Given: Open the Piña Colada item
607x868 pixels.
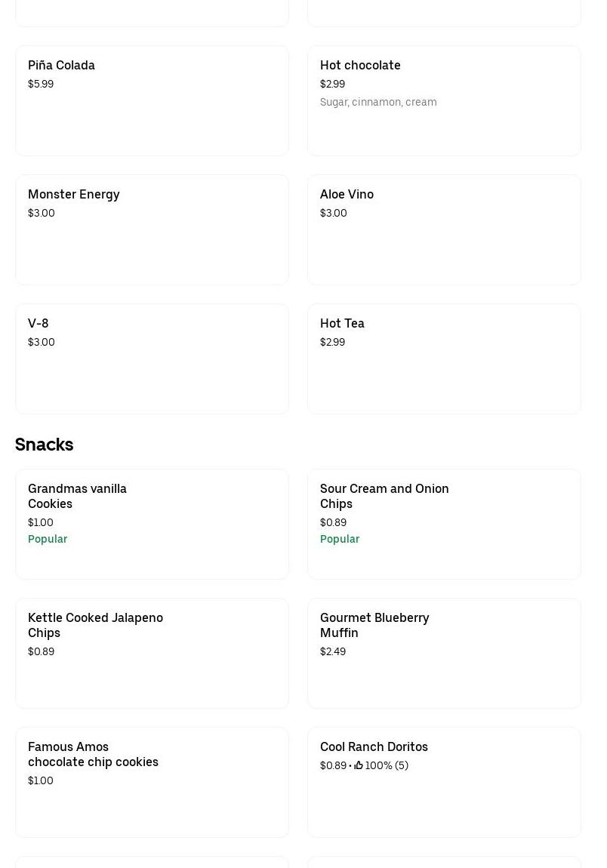Looking at the screenshot, I should tap(152, 100).
